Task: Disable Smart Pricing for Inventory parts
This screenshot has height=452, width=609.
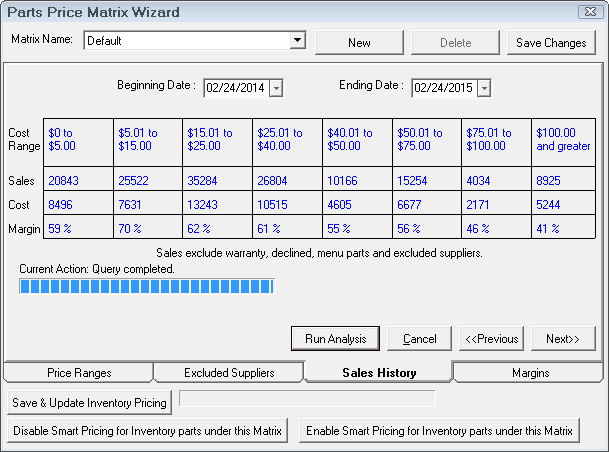Action: click(x=149, y=431)
